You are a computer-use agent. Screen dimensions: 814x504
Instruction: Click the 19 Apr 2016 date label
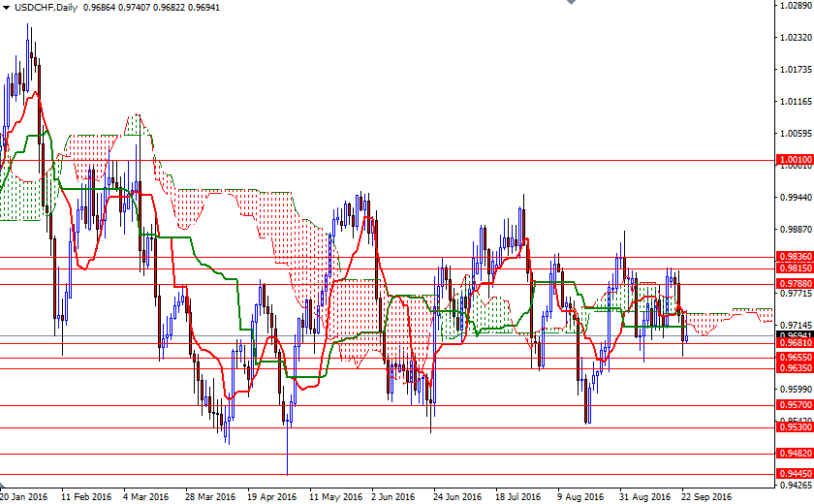(x=272, y=497)
